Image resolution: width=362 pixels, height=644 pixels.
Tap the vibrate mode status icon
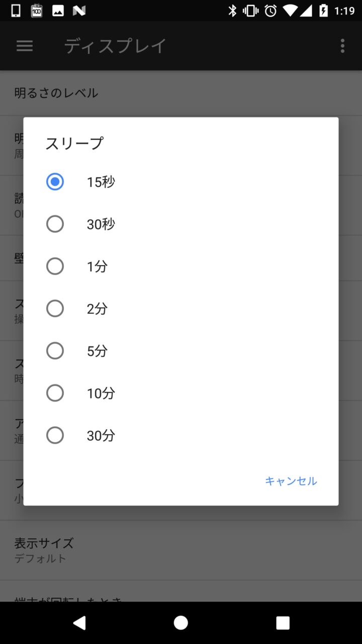point(251,11)
